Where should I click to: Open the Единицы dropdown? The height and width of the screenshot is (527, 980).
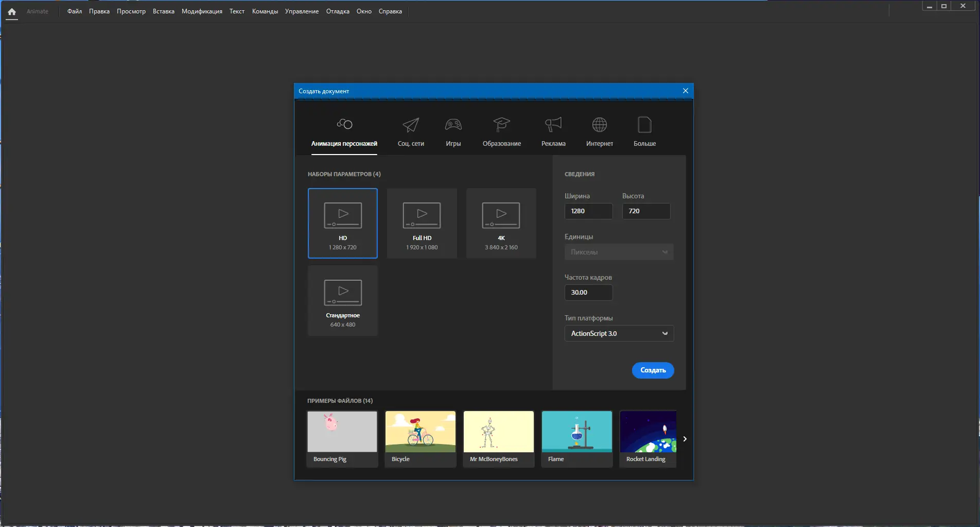coord(618,252)
